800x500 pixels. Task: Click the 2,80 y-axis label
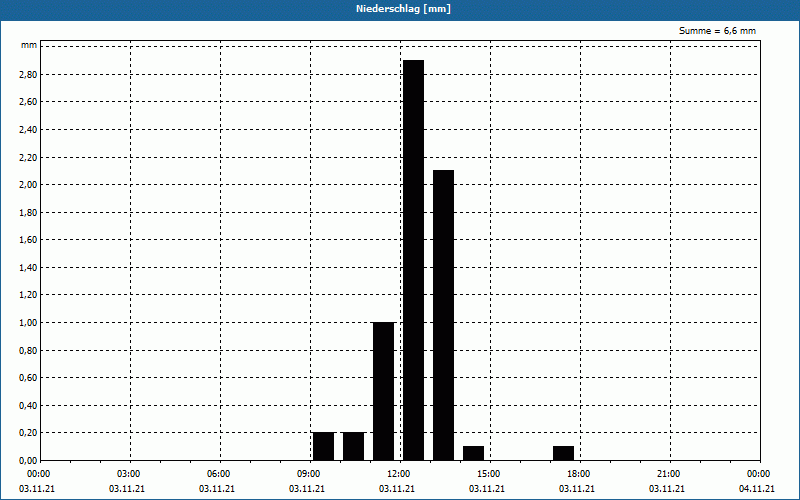[x=28, y=74]
